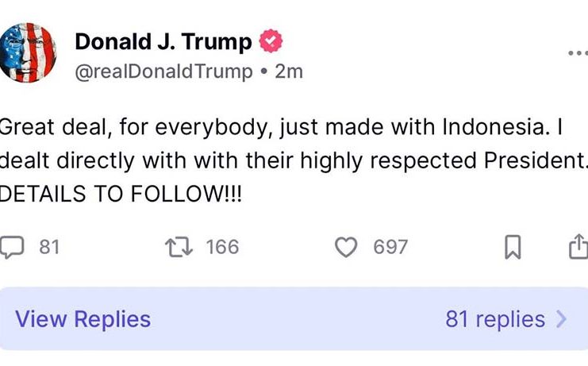This screenshot has height=366, width=588.
Task: Click the ReTruth repost arrows icon
Action: 178,248
